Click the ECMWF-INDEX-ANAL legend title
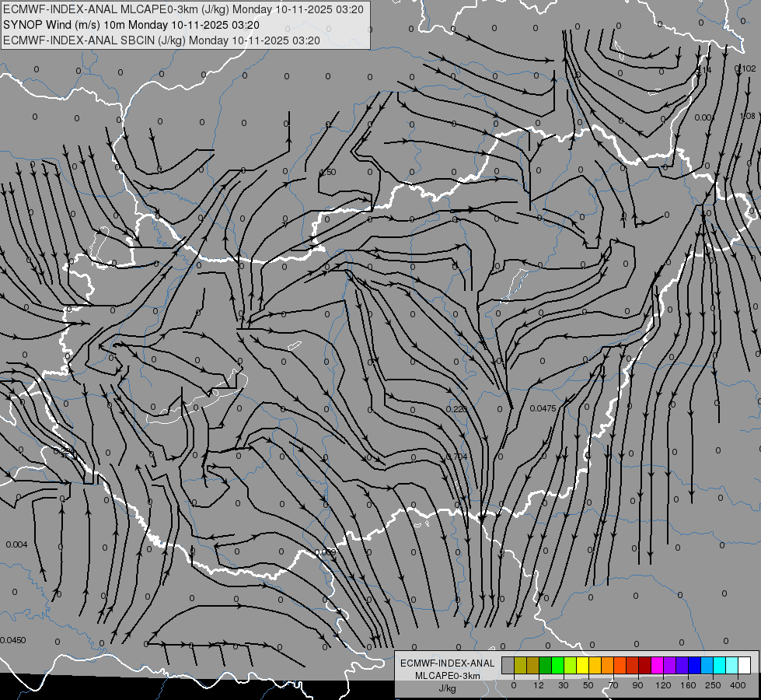761x700 pixels. 447,663
